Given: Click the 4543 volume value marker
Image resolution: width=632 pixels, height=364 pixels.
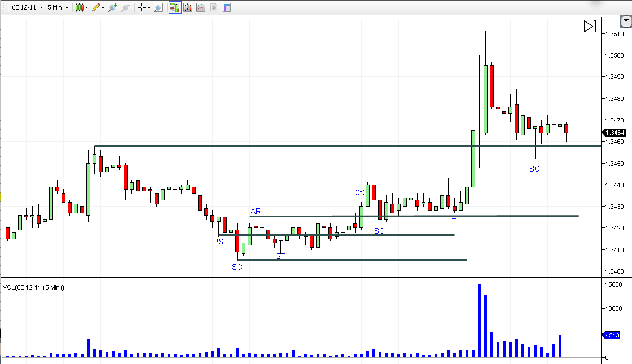Looking at the screenshot, I should tap(612, 335).
